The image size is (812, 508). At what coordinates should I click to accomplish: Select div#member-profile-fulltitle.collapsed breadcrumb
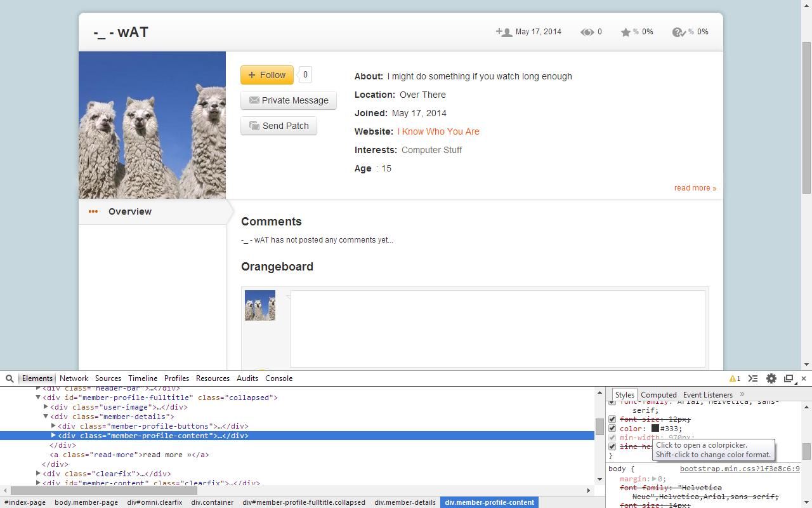point(304,502)
